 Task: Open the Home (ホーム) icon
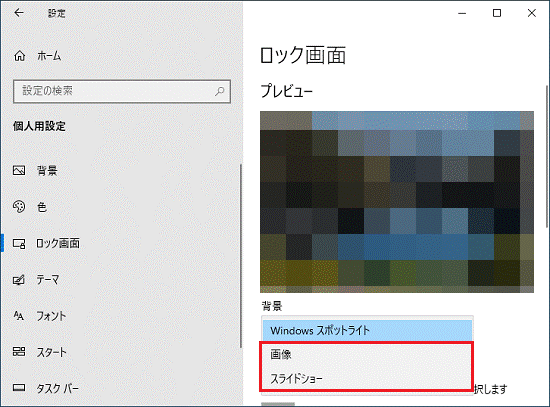tap(19, 56)
